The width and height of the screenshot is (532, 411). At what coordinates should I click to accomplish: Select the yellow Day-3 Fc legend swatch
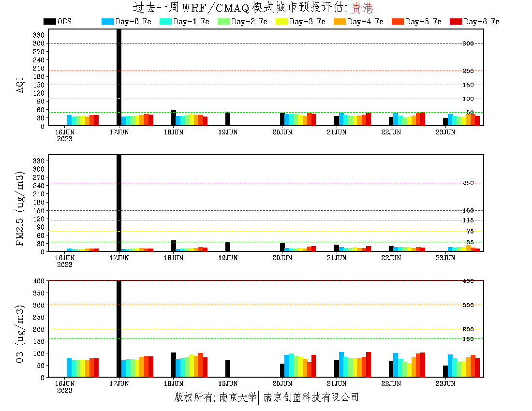281,21
